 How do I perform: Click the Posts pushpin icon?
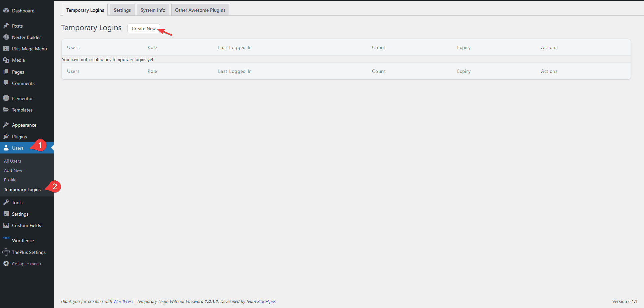pyautogui.click(x=6, y=26)
